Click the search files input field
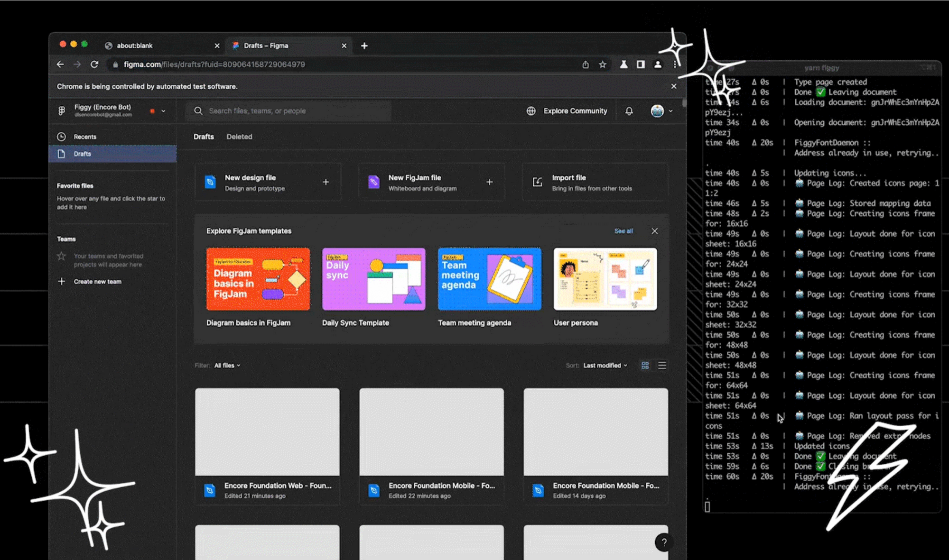This screenshot has height=560, width=949. [x=294, y=111]
